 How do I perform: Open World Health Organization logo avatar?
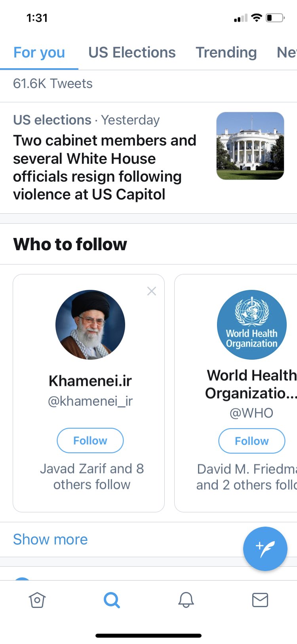click(x=252, y=325)
